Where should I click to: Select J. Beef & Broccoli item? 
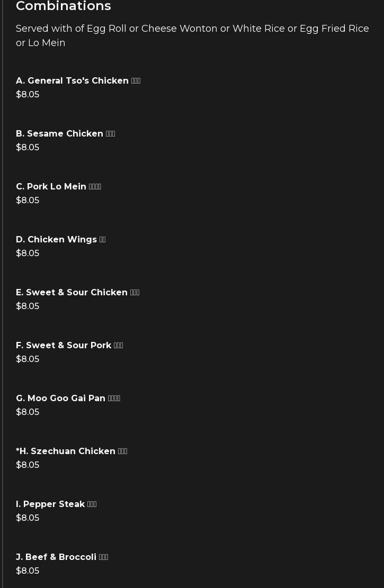click(62, 557)
